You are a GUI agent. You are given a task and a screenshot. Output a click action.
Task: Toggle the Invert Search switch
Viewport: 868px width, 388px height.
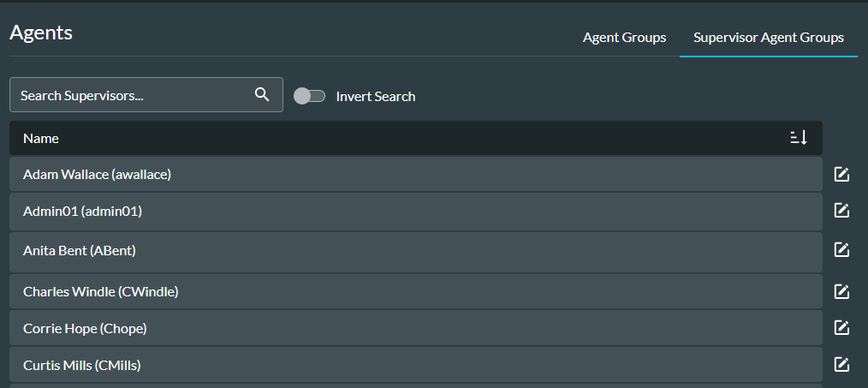coord(309,96)
